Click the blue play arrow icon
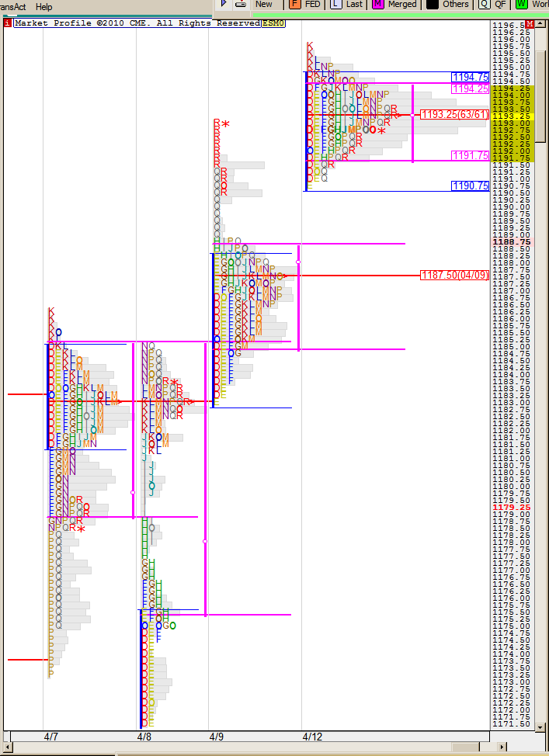 pyautogui.click(x=224, y=4)
